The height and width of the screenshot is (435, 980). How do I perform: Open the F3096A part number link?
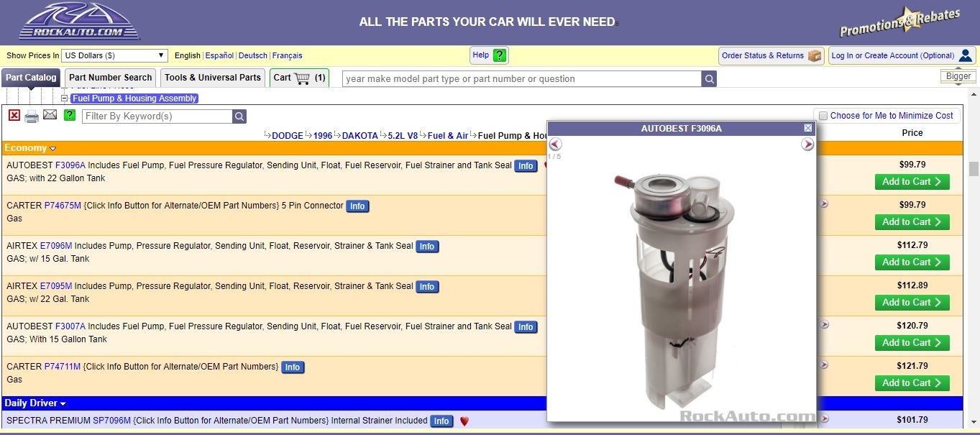(x=70, y=165)
